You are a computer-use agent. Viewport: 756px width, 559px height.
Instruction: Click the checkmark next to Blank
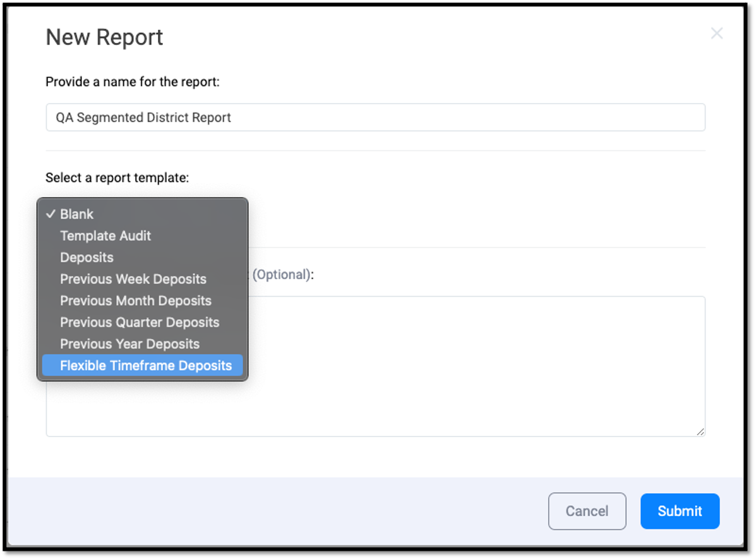49,214
